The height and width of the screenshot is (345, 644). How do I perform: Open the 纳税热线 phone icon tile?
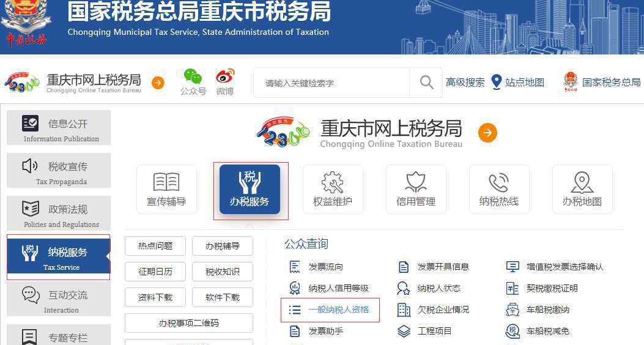(499, 190)
